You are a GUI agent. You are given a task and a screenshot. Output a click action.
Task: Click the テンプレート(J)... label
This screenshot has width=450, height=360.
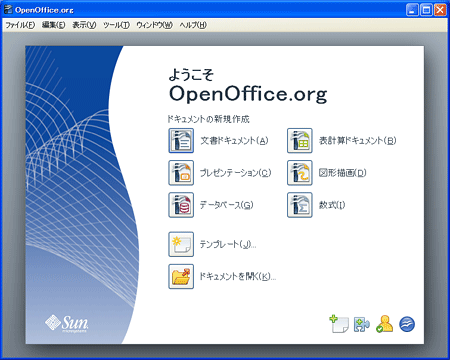tap(228, 244)
